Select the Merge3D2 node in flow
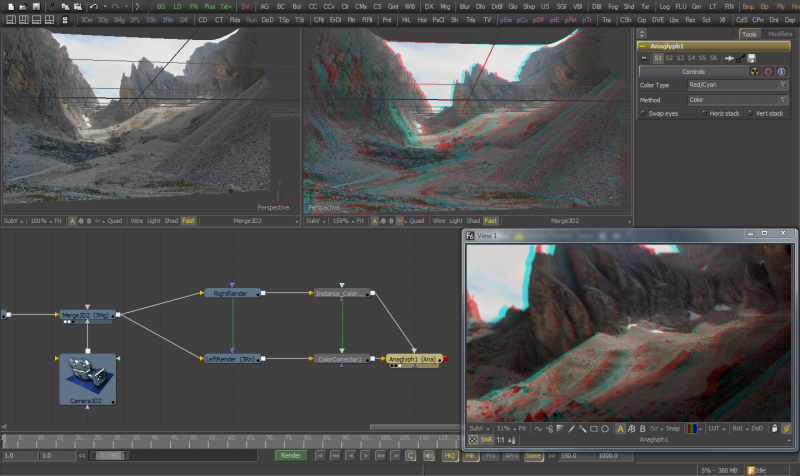 pos(87,315)
